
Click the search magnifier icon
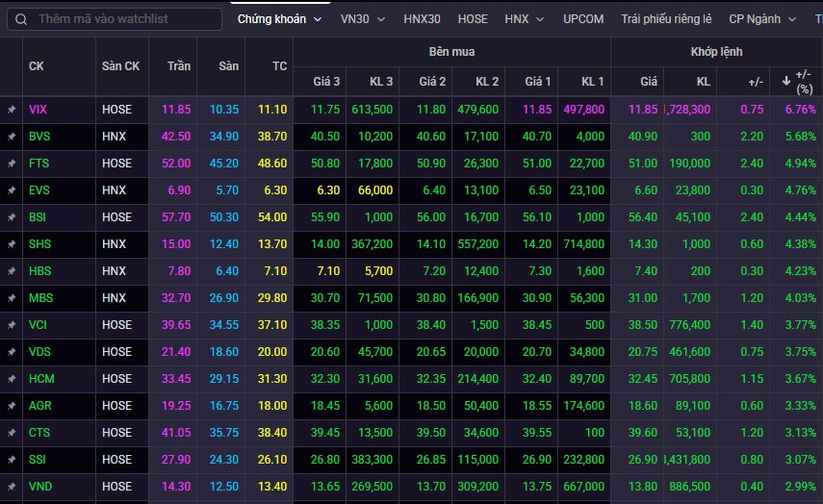20,19
